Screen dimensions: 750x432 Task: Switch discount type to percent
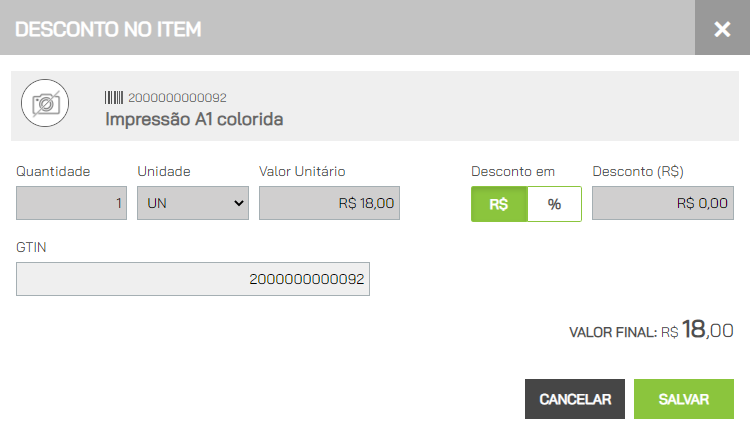(x=554, y=204)
